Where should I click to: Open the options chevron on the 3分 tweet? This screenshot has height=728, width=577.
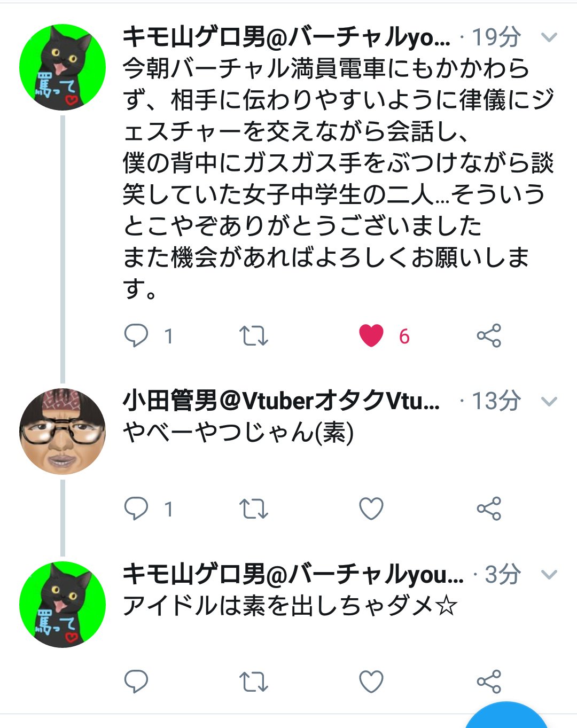(549, 575)
